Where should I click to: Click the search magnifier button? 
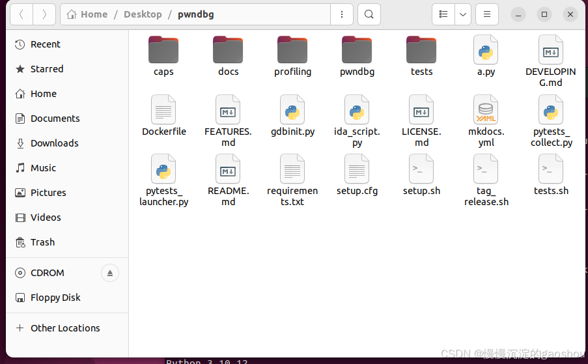tap(369, 14)
